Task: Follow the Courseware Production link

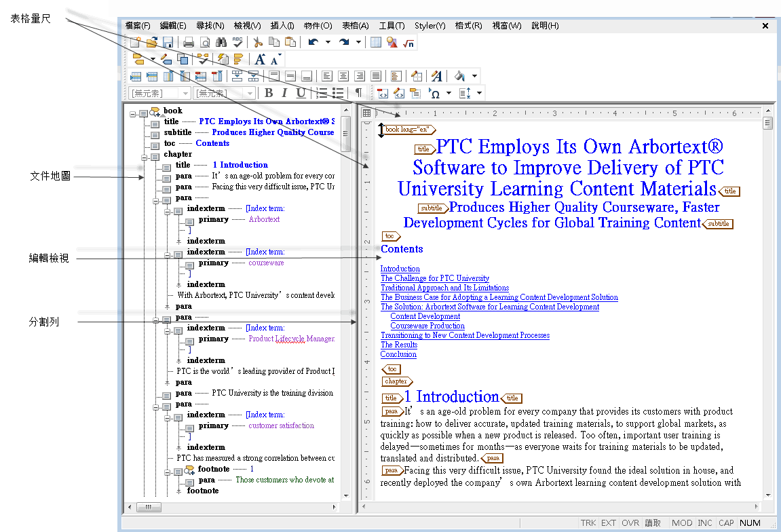Action: tap(427, 326)
